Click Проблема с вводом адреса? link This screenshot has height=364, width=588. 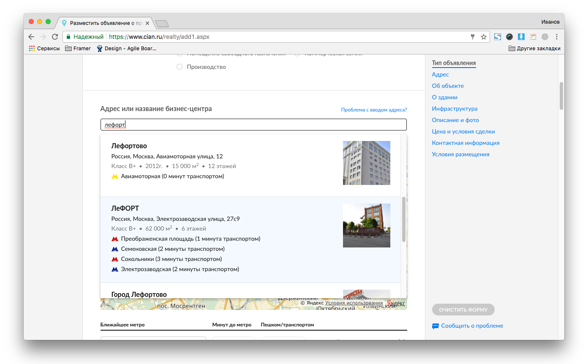(374, 110)
